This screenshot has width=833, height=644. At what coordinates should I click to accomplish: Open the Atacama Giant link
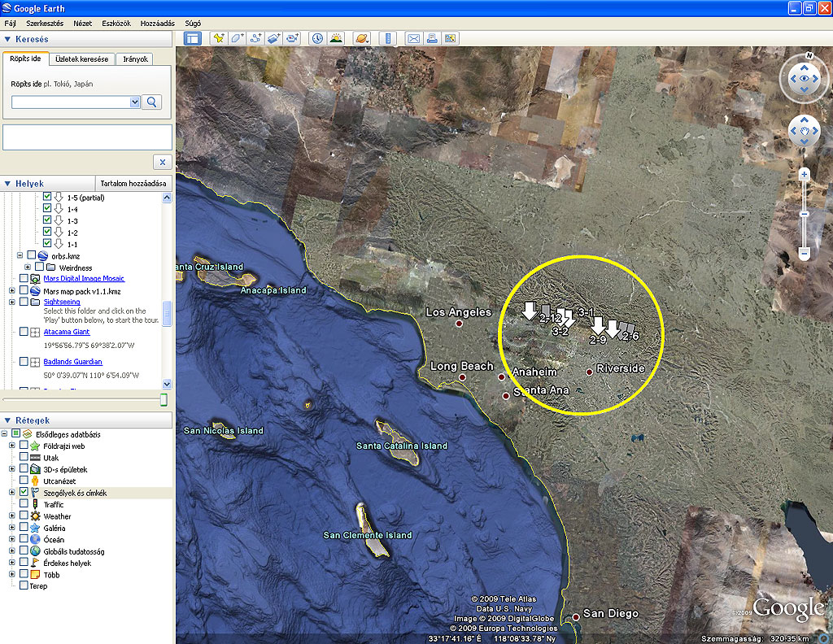(67, 332)
